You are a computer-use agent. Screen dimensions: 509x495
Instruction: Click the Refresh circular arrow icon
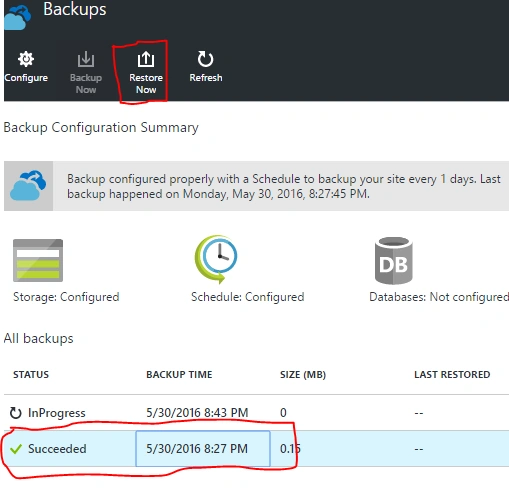tap(205, 59)
